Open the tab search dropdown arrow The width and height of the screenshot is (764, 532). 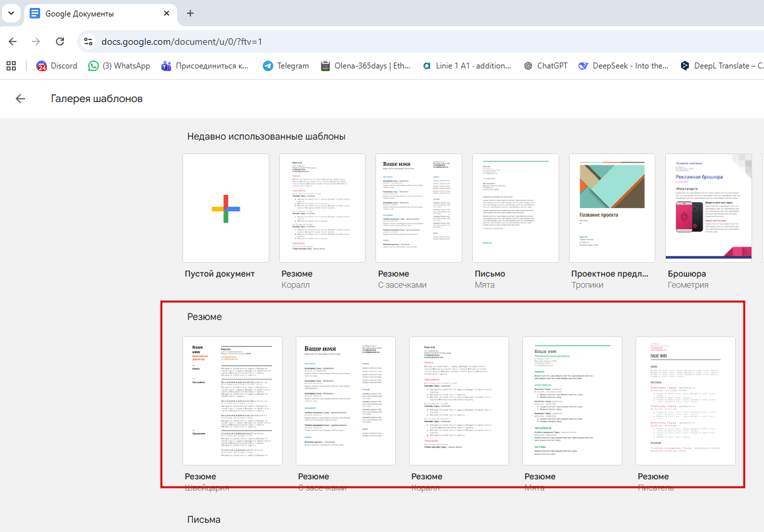11,13
